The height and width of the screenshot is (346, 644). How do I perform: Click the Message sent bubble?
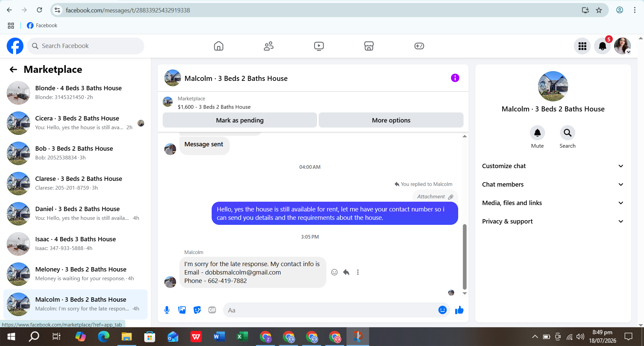204,145
